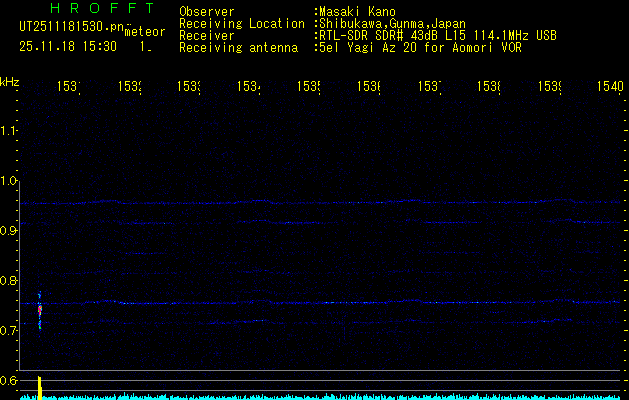The image size is (629, 400).
Task: Select the 0.9 frequency axis label
Action: 9,231
